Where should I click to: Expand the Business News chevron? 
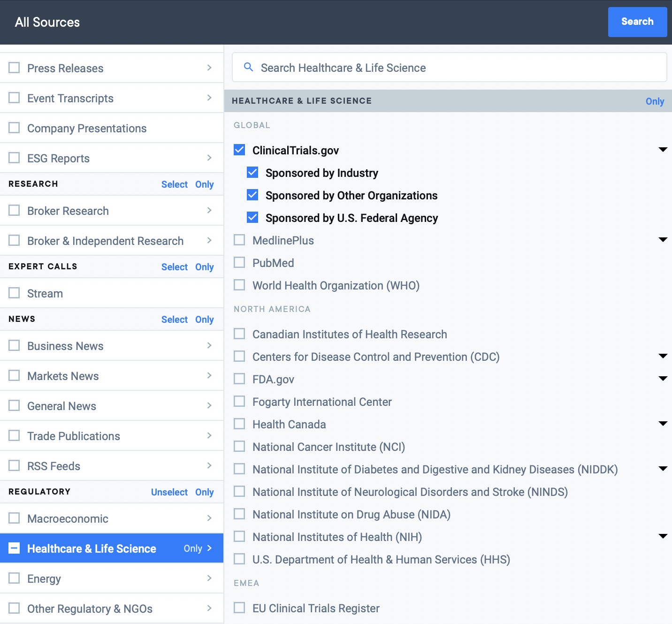point(209,345)
